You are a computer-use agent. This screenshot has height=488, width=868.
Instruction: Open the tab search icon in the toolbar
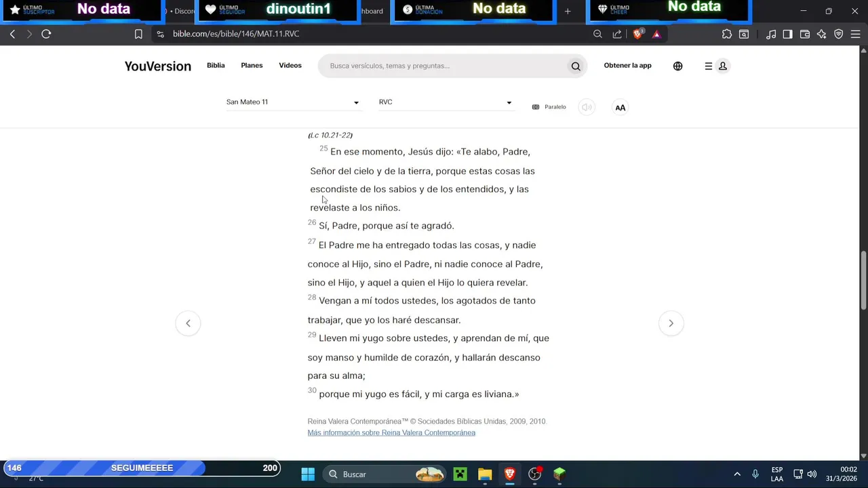point(744,34)
